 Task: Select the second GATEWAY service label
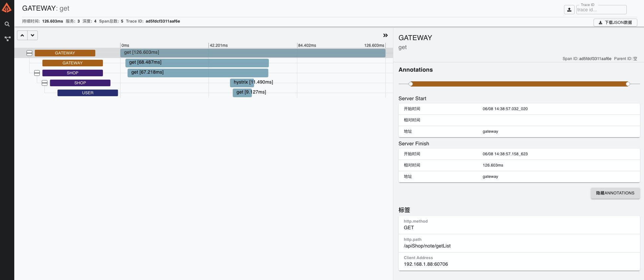pyautogui.click(x=73, y=63)
